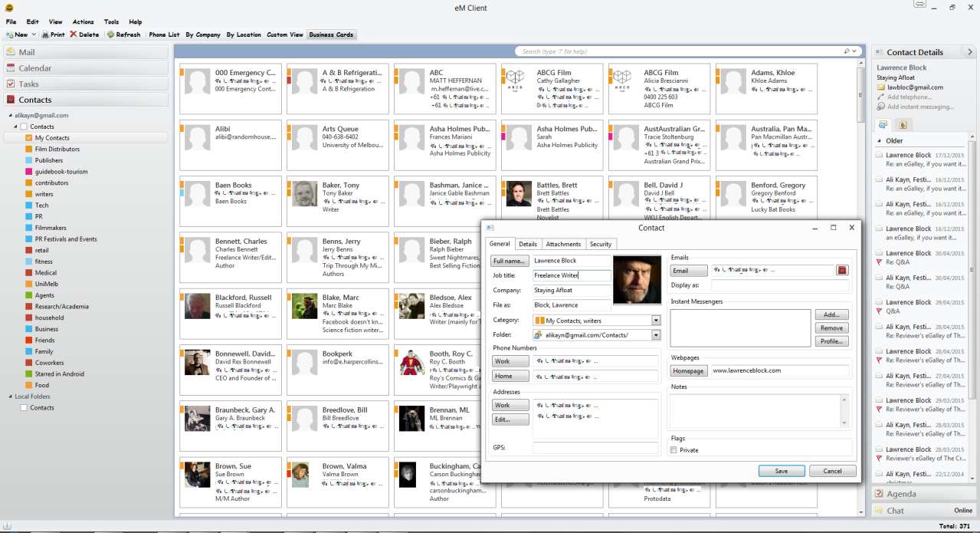980x533 pixels.
Task: Switch to the Details tab
Action: 527,244
